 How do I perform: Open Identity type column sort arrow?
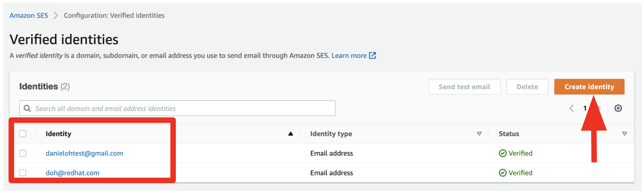(479, 134)
